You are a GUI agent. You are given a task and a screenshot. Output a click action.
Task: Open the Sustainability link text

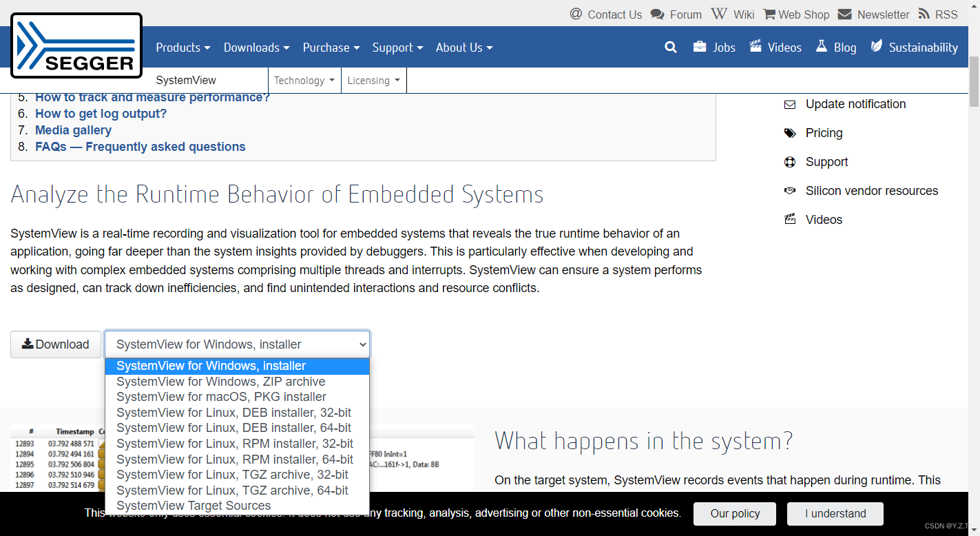[924, 48]
